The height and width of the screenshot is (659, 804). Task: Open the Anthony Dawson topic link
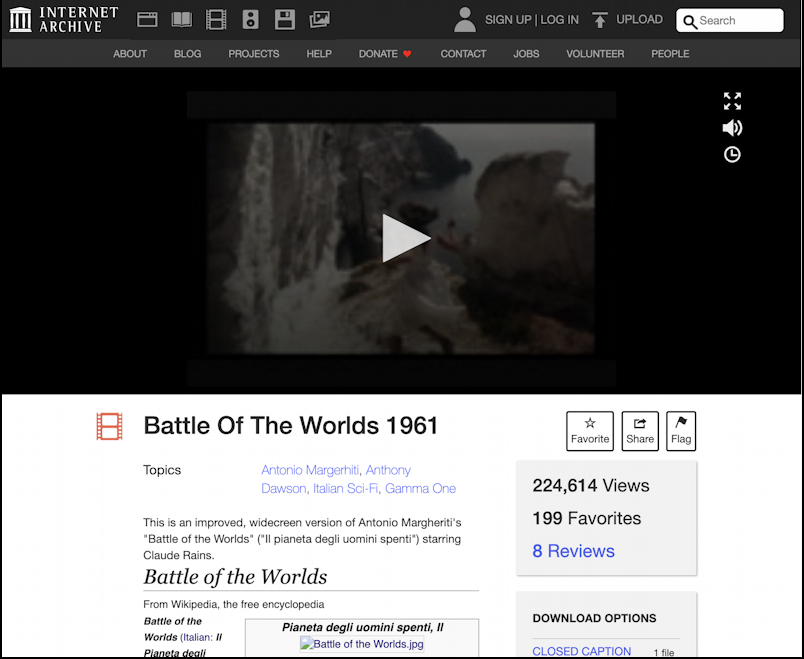[388, 470]
